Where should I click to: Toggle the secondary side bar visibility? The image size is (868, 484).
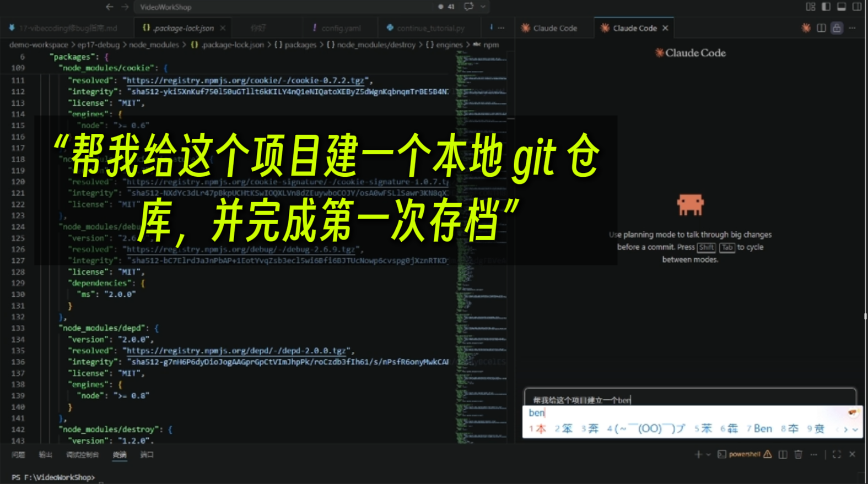[856, 7]
